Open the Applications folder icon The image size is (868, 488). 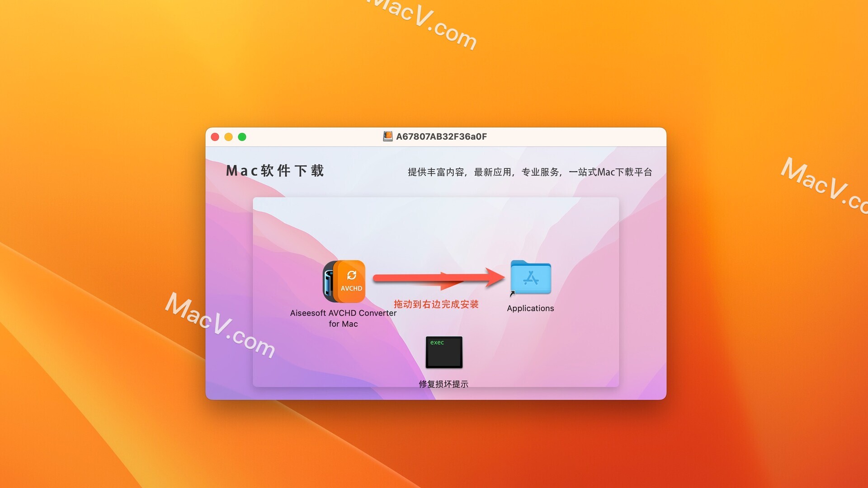(530, 278)
